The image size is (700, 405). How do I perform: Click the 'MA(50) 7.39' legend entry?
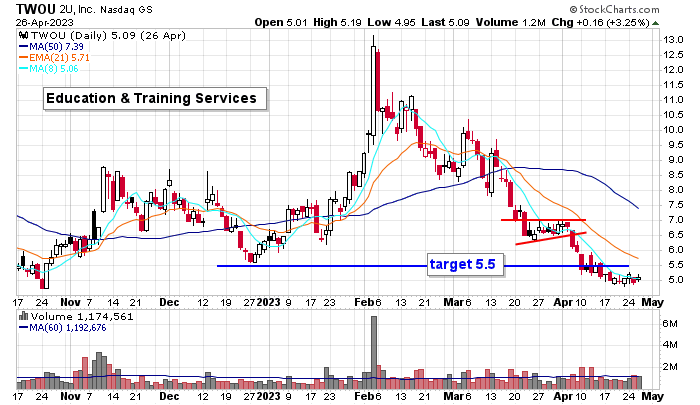51,46
